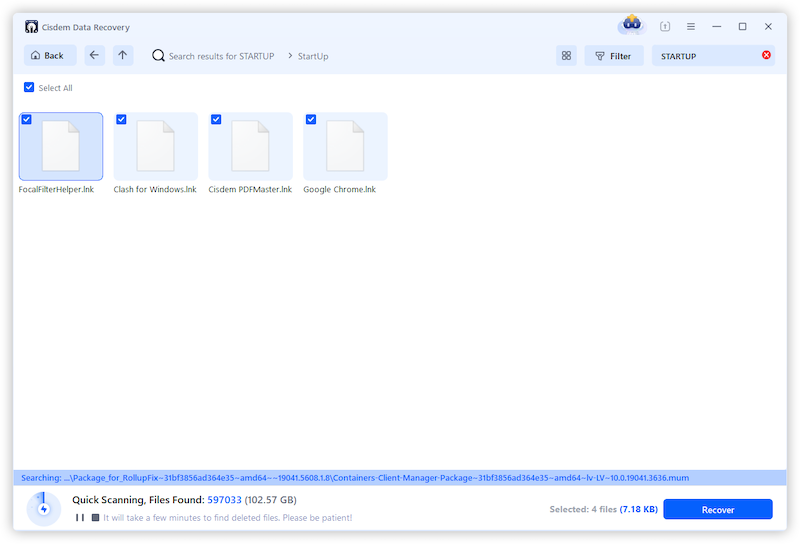Image resolution: width=800 pixels, height=544 pixels.
Task: Maximize the Cisdem window
Action: pyautogui.click(x=742, y=27)
